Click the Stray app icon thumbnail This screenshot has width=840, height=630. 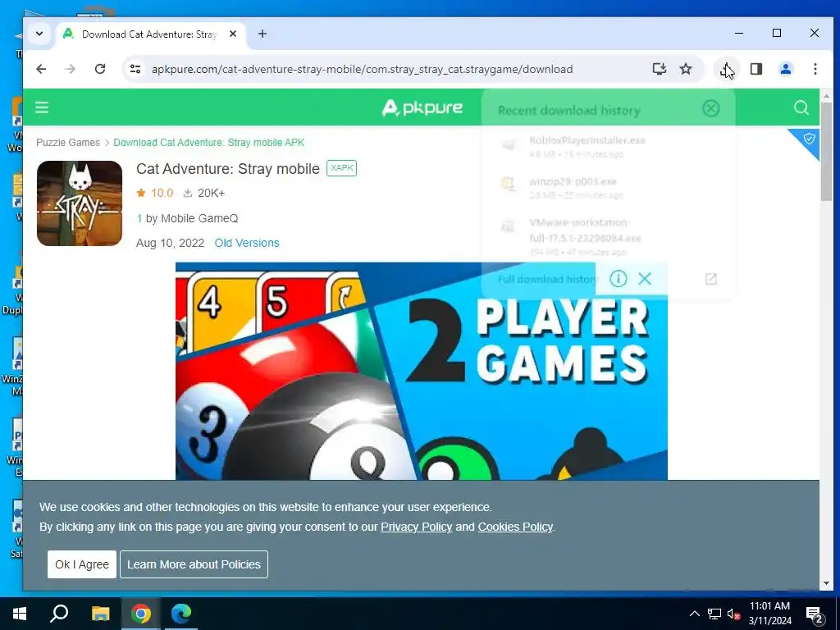pos(80,203)
